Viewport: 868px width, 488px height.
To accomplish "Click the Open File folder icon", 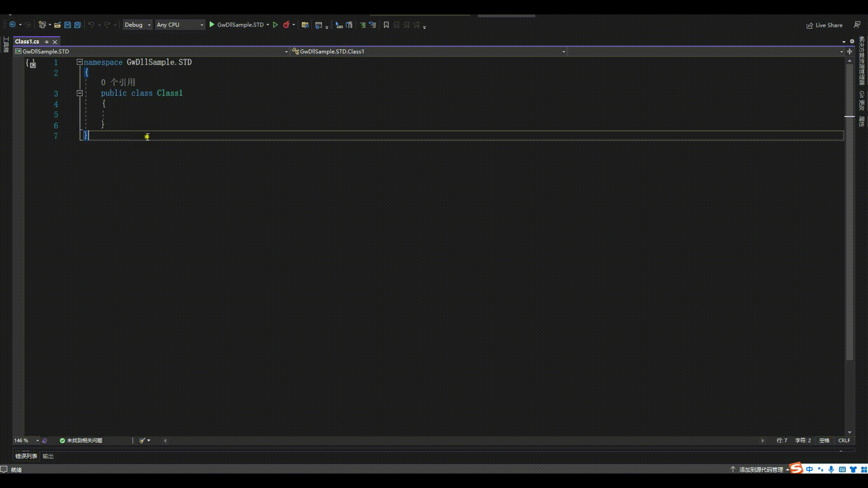I will tap(57, 25).
